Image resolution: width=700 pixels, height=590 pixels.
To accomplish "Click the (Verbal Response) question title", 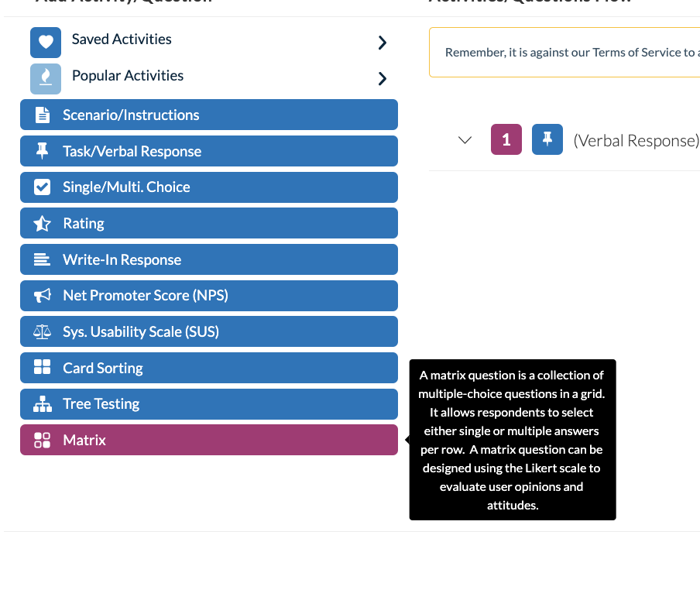I will click(636, 140).
